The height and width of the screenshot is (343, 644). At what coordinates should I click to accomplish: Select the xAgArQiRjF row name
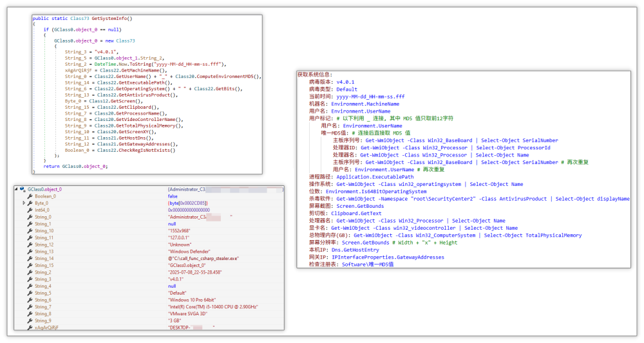[46, 328]
